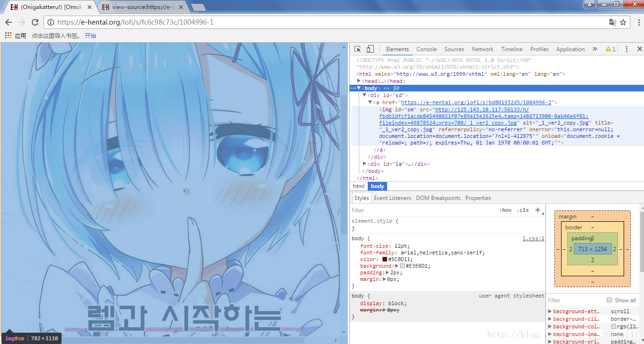
Task: Open the Apps grid shortcut in bookmarks bar
Action: tap(8, 36)
